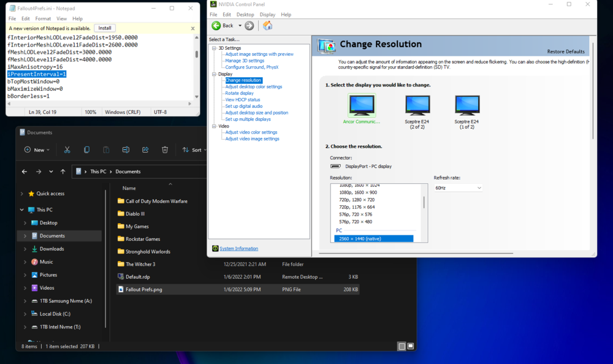Image resolution: width=613 pixels, height=364 pixels.
Task: Collapse the 3D Settings tree node
Action: [215, 48]
